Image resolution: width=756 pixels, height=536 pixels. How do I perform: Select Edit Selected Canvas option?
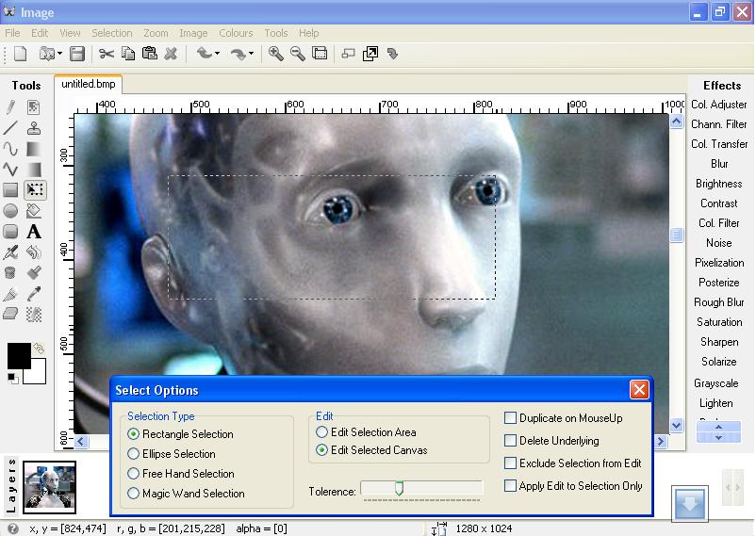(321, 449)
